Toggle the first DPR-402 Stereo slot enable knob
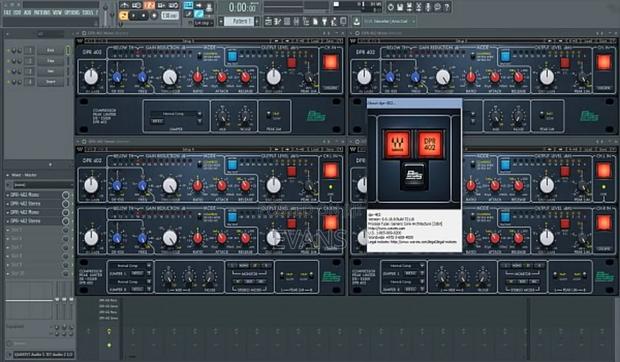620x362 pixels. (x=66, y=204)
